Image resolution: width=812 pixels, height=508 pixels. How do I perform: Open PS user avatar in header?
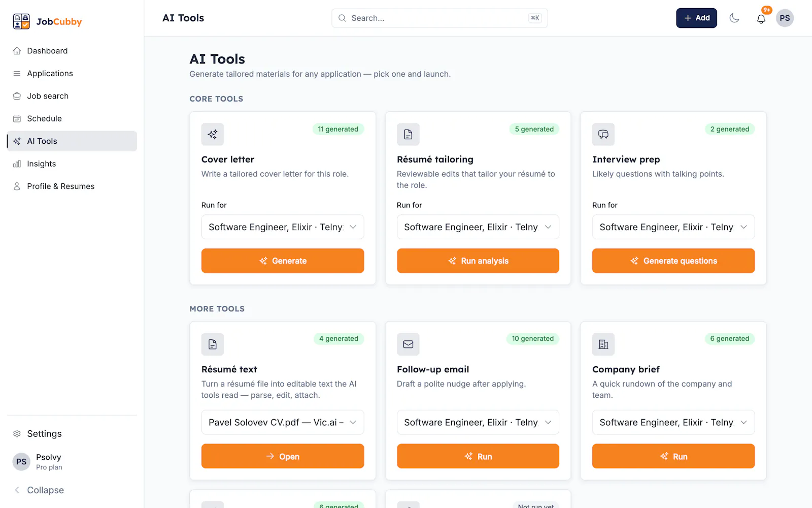(785, 18)
